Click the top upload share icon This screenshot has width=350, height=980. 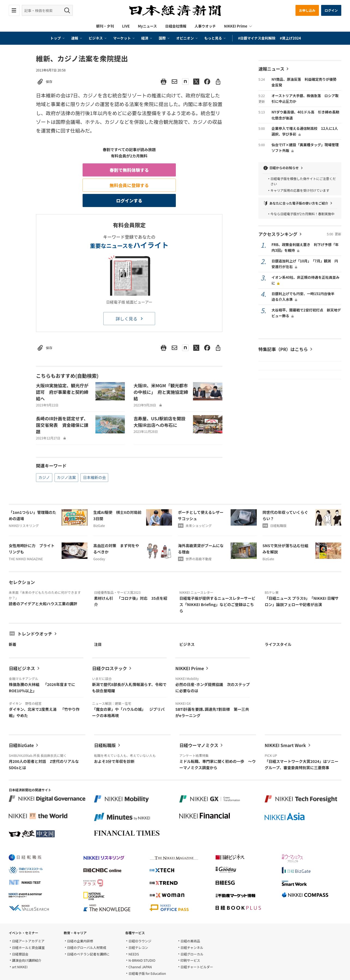click(x=218, y=81)
